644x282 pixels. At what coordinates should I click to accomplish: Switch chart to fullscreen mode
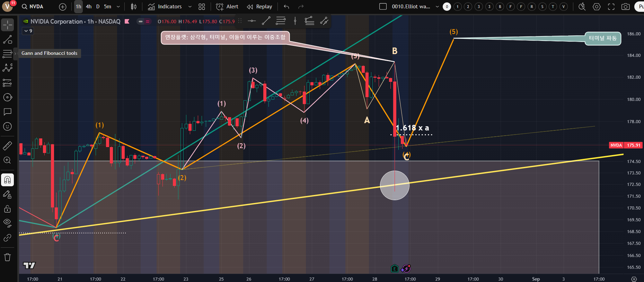point(611,7)
